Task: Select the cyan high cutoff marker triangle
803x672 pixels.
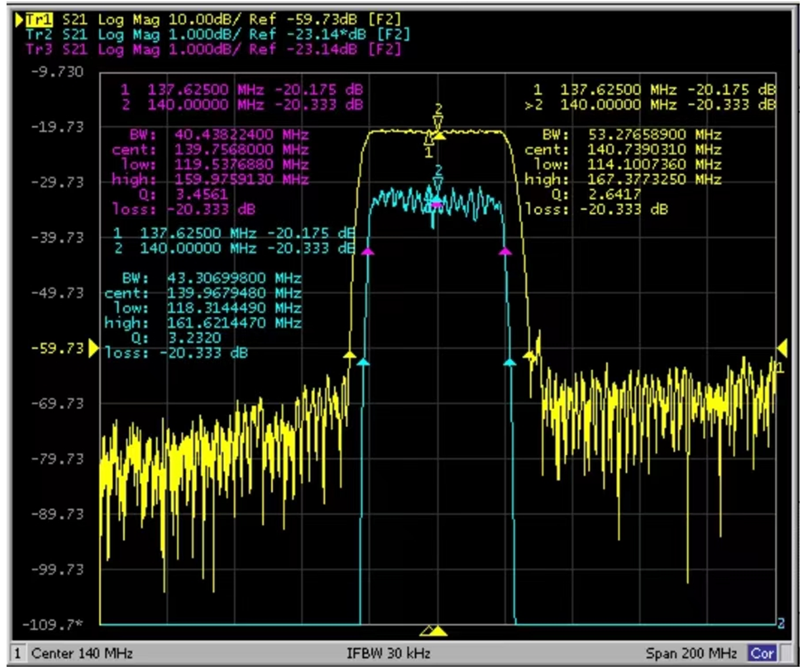Action: 510,362
